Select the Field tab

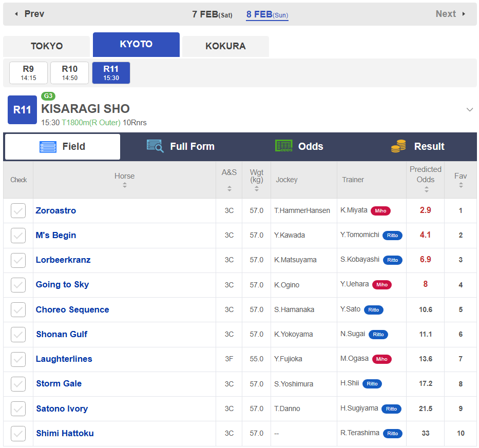pos(63,147)
